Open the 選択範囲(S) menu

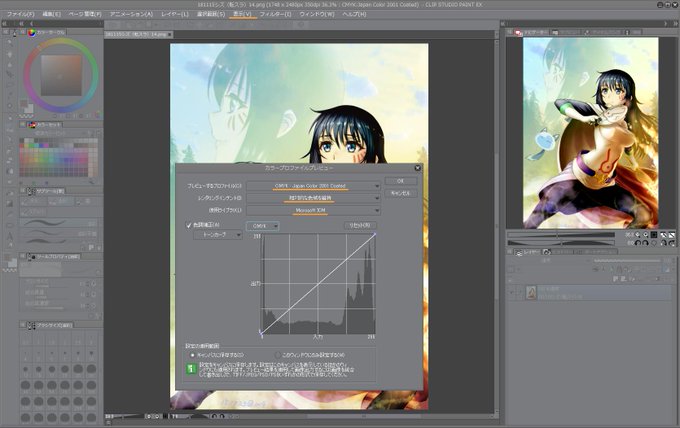(x=211, y=14)
